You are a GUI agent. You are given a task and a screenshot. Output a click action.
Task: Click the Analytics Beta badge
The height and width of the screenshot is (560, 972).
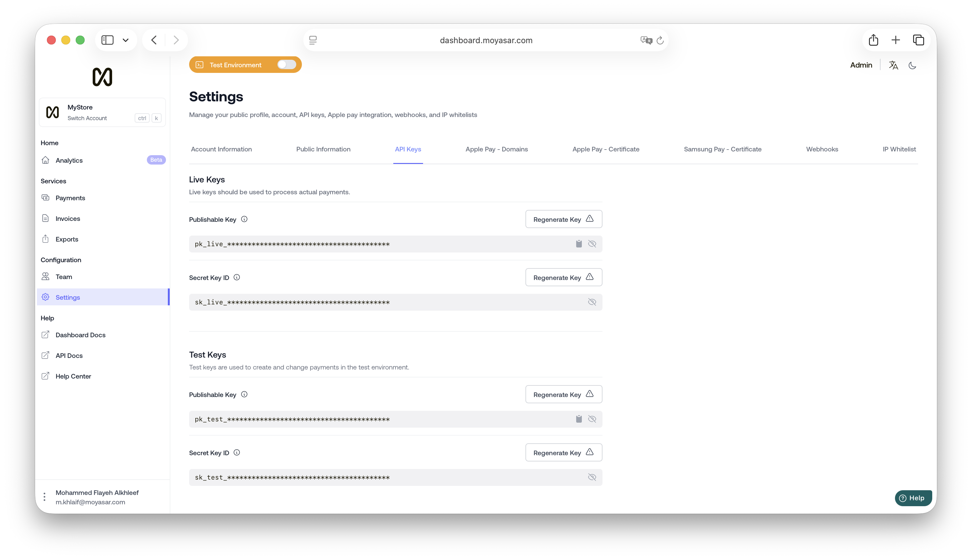click(156, 160)
